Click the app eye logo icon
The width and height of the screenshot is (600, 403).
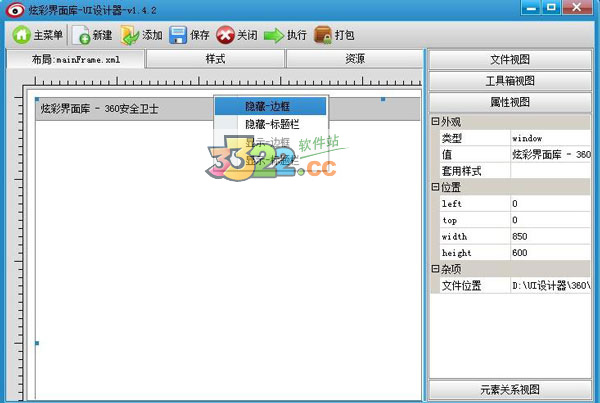[15, 10]
